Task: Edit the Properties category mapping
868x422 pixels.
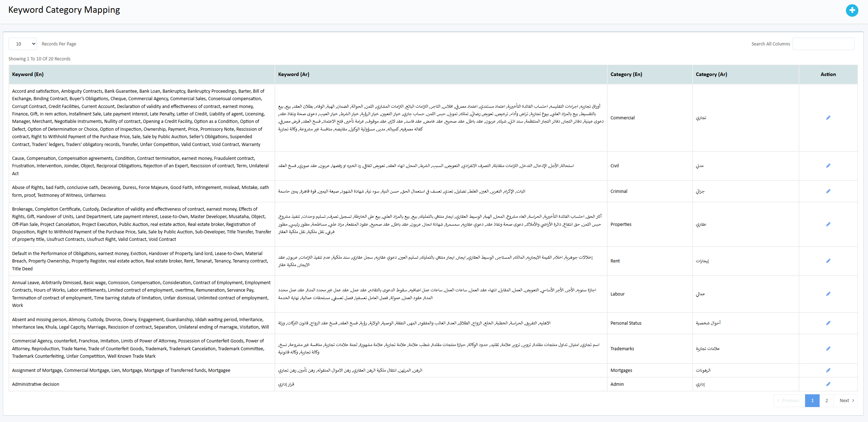Action: (x=828, y=224)
